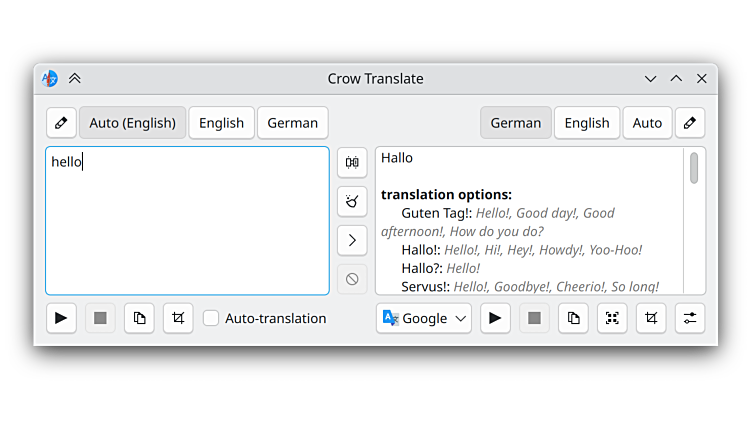Set target language to Auto
This screenshot has height=423, width=752.
647,123
